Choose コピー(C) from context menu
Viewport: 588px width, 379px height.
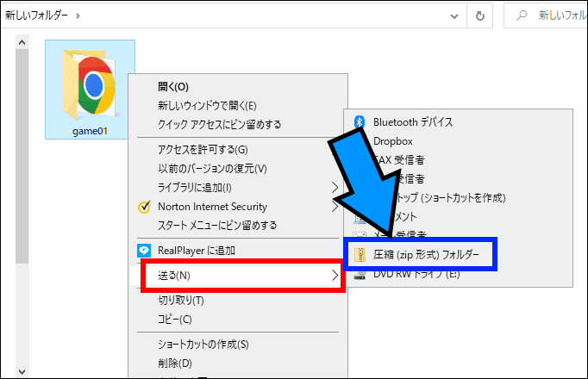(x=238, y=320)
